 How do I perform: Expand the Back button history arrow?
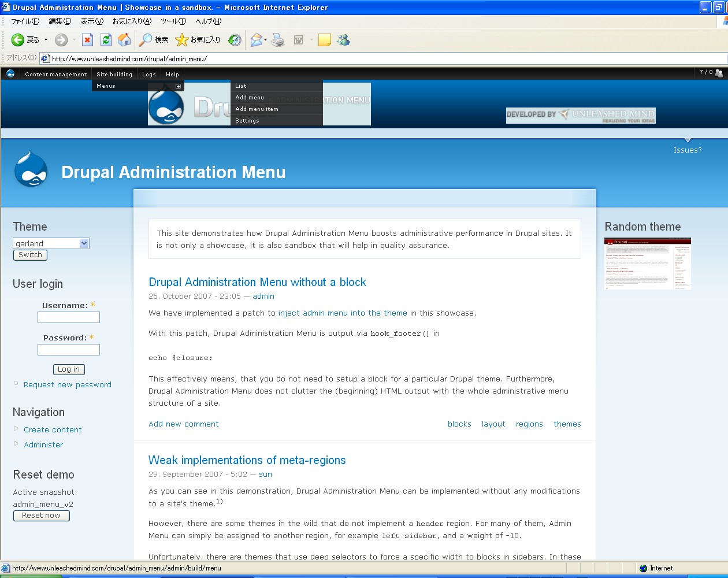(x=46, y=40)
